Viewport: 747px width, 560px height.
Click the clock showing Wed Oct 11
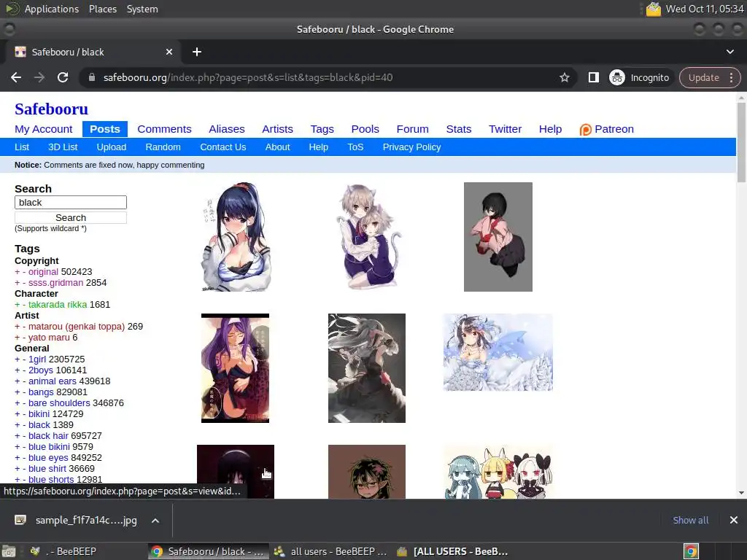(x=705, y=9)
